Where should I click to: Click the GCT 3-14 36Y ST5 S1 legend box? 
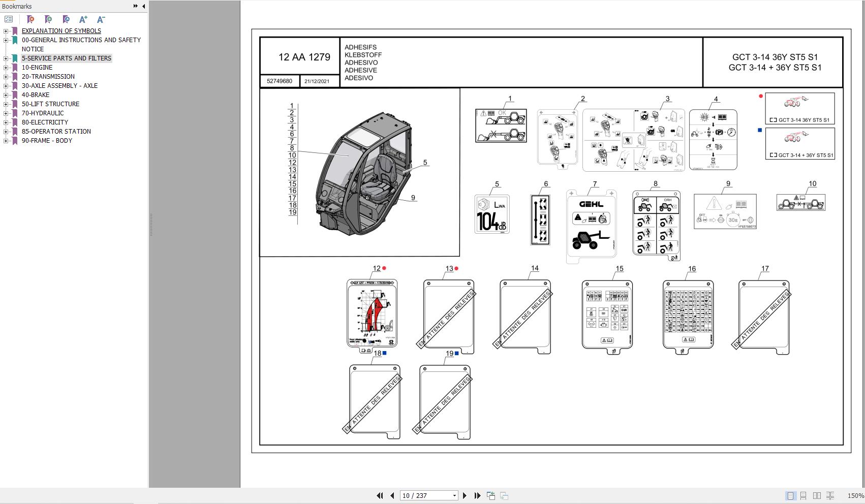click(x=799, y=108)
